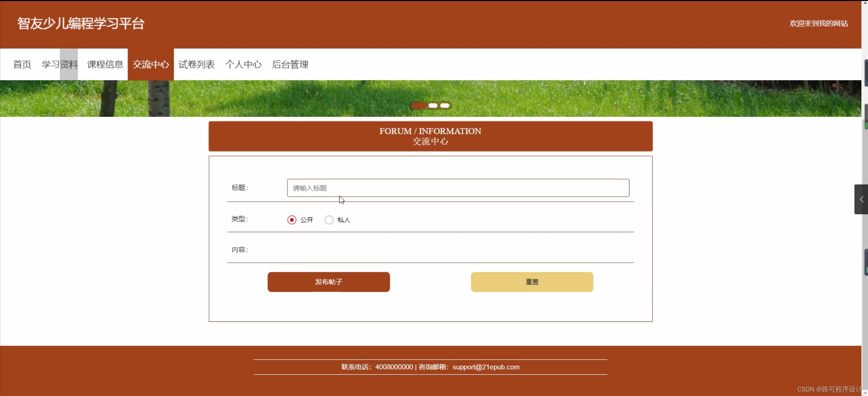Select the second carousel indicator dot
This screenshot has width=868, height=396.
pos(433,106)
